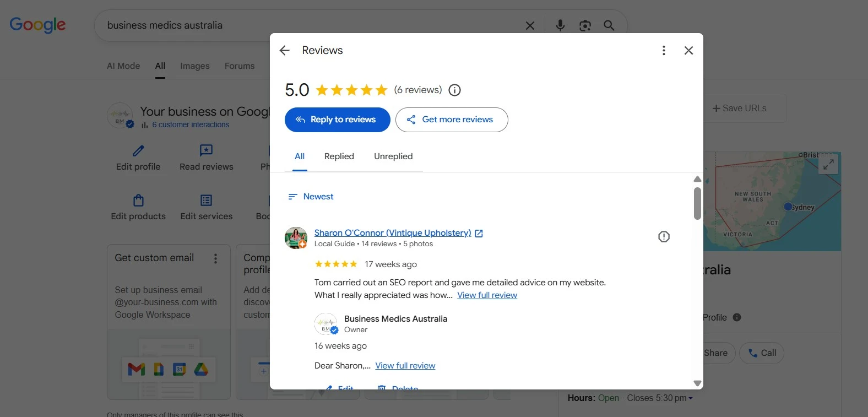
Task: Click the business profile logo
Action: pos(120,116)
